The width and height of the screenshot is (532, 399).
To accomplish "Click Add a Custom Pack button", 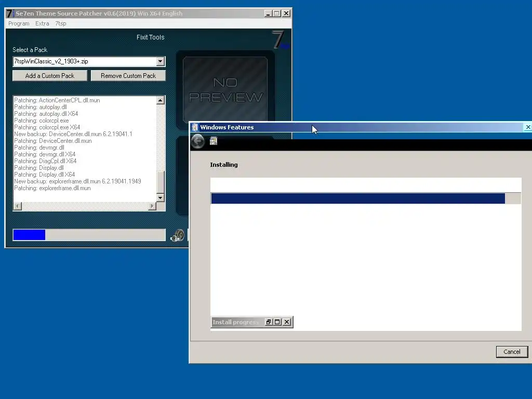I will (x=50, y=76).
